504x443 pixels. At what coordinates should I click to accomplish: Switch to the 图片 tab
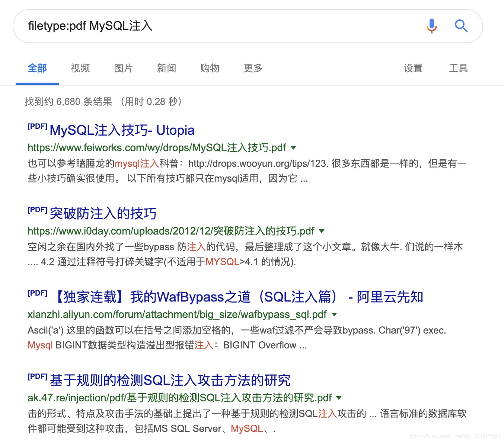124,68
